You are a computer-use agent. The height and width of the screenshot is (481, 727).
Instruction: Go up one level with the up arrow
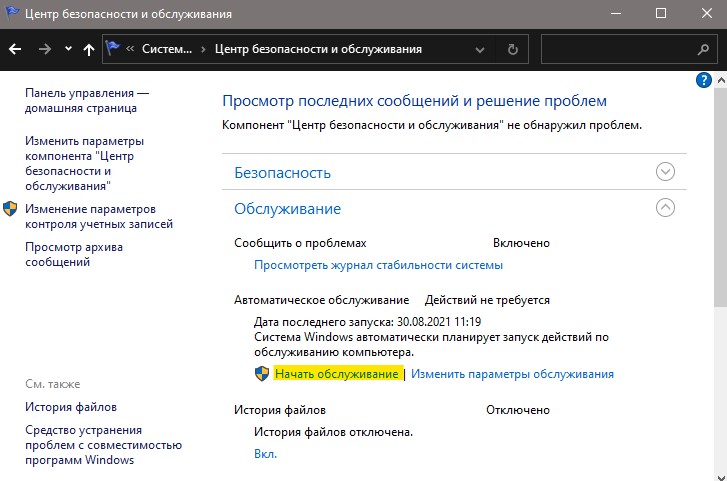coord(89,49)
